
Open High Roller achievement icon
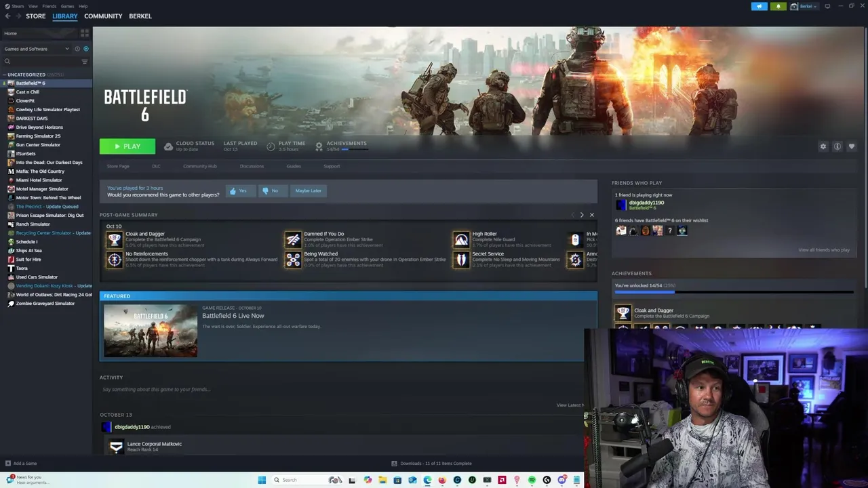(x=461, y=239)
